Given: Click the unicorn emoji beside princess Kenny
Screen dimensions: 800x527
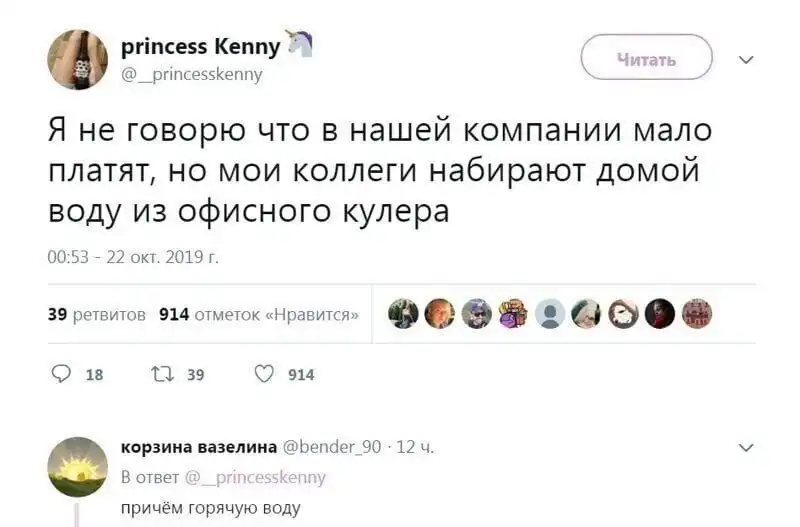Looking at the screenshot, I should click(299, 44).
